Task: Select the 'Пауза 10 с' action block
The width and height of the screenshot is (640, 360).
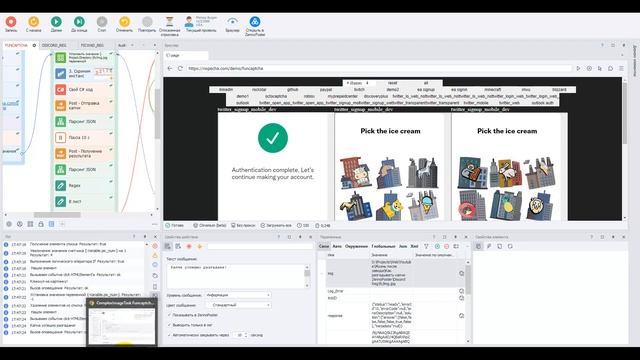Action: tap(84, 138)
